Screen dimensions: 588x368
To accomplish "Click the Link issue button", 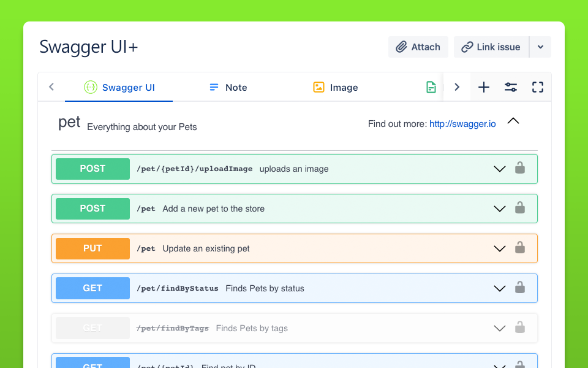I will 491,47.
